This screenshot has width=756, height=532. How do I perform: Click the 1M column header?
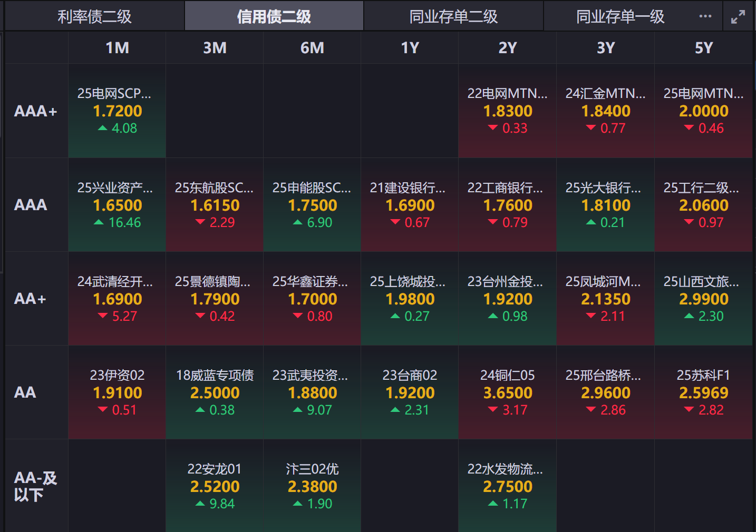tap(117, 48)
